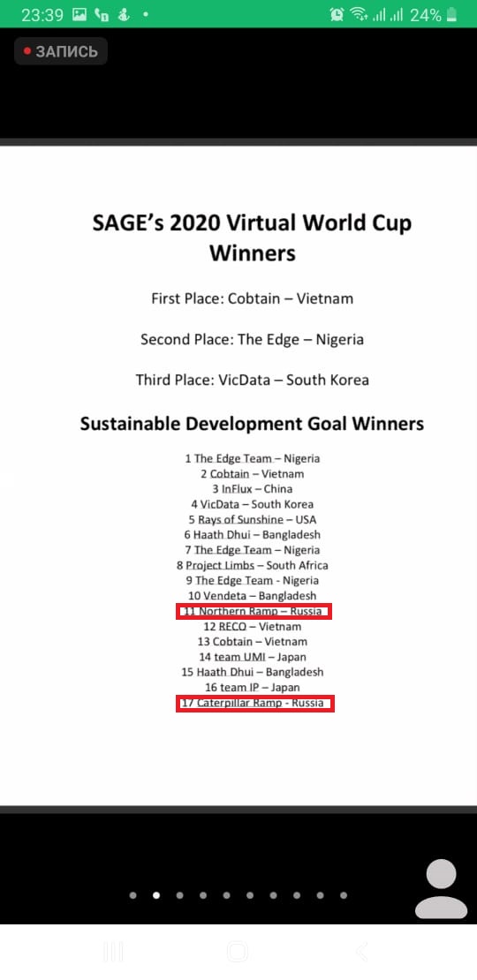
Task: Tap the ЗАПИСЬ recording indicator
Action: pyautogui.click(x=61, y=51)
